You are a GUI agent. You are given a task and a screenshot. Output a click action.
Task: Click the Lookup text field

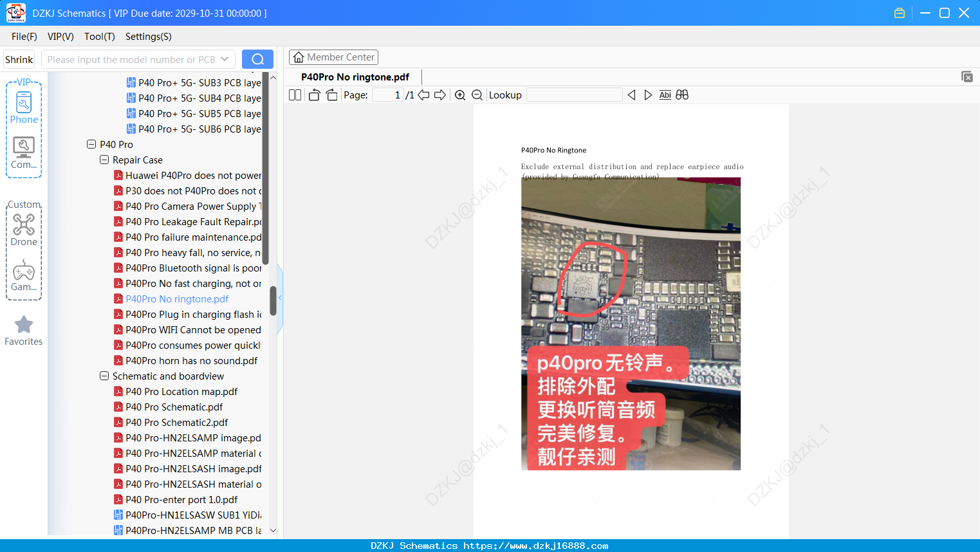(575, 95)
